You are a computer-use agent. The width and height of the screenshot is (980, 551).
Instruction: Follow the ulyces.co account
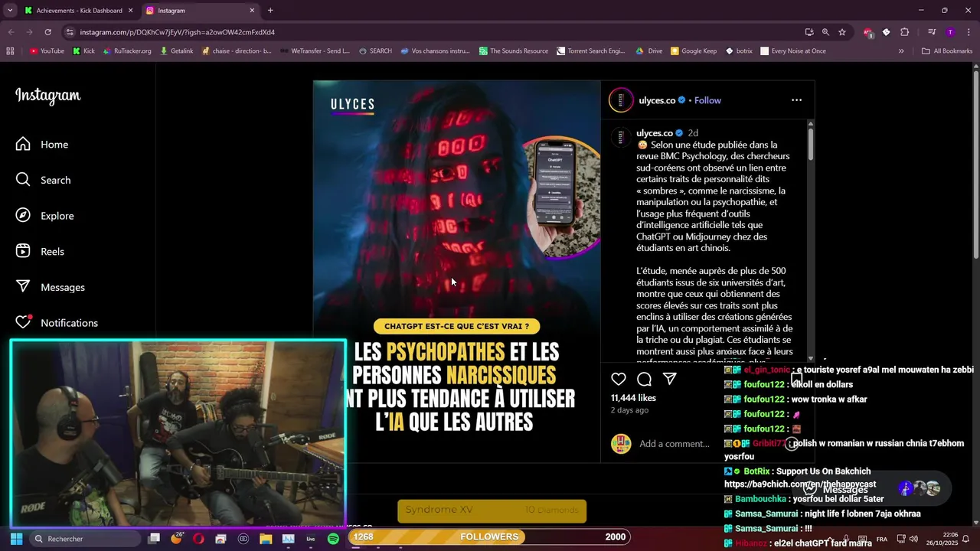(707, 100)
